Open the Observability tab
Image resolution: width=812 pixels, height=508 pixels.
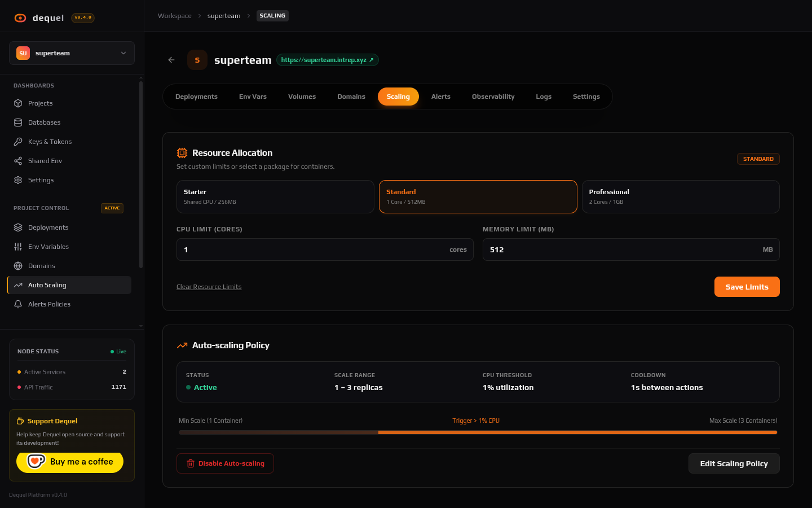click(493, 97)
